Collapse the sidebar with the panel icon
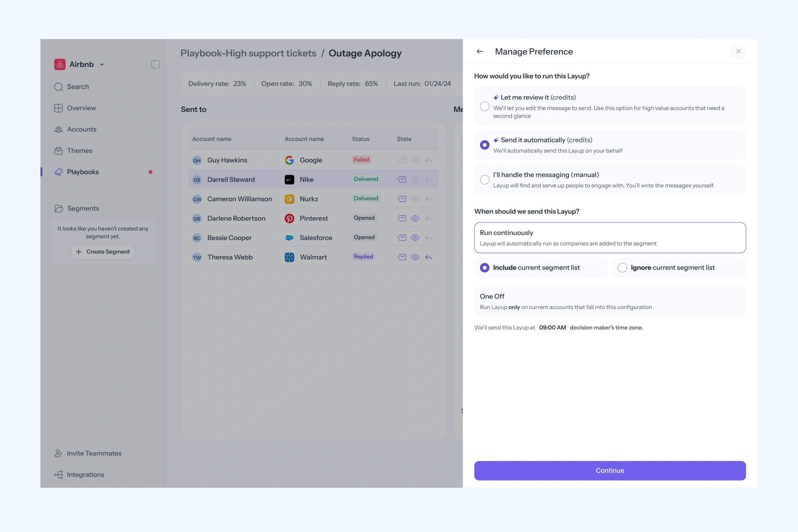The width and height of the screenshot is (798, 532). pos(155,65)
